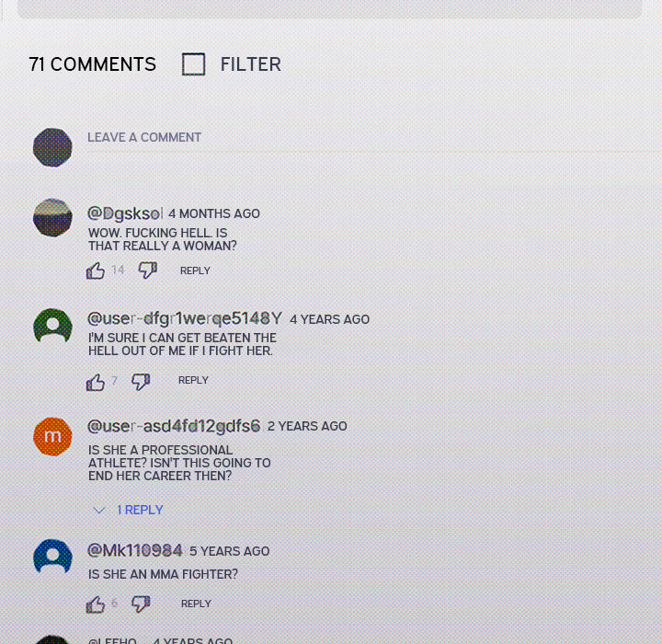Open @Dgsksol's profile avatar
The height and width of the screenshot is (644, 662).
click(x=52, y=218)
